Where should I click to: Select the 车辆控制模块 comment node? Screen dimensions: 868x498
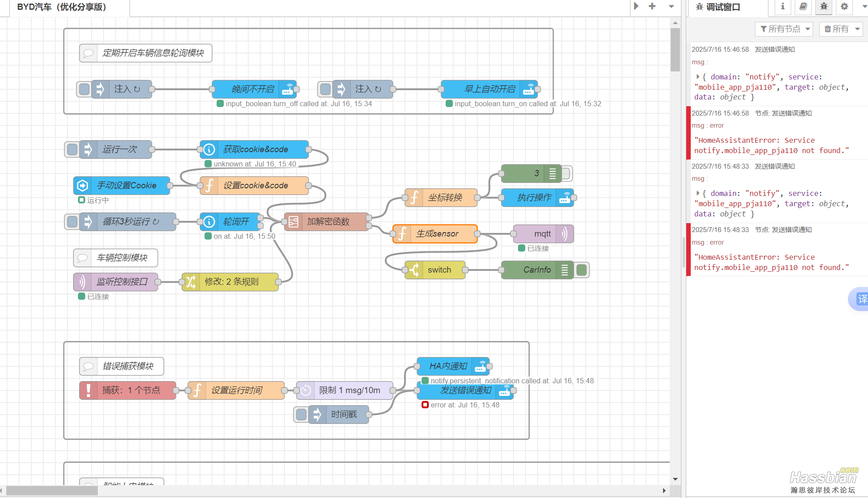(116, 258)
